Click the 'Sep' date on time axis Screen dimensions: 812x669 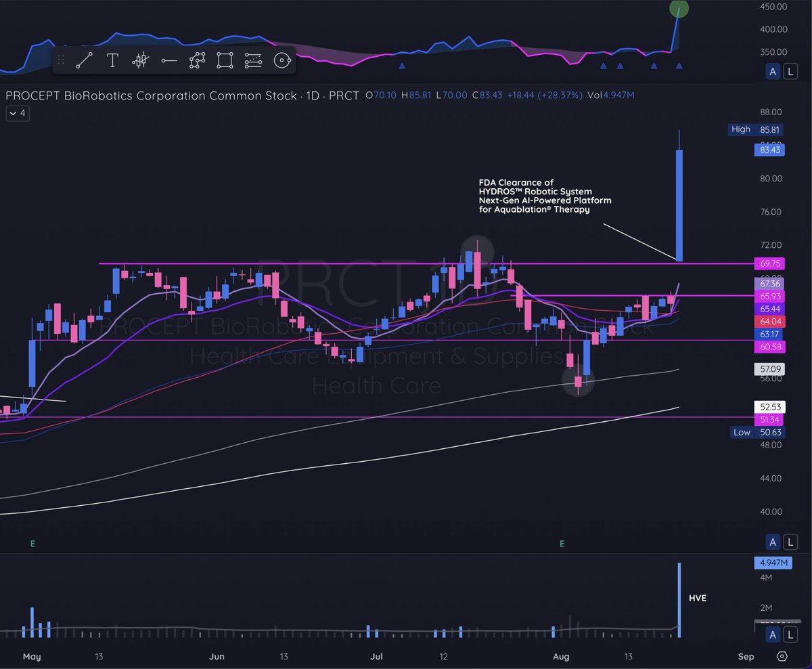click(x=746, y=656)
